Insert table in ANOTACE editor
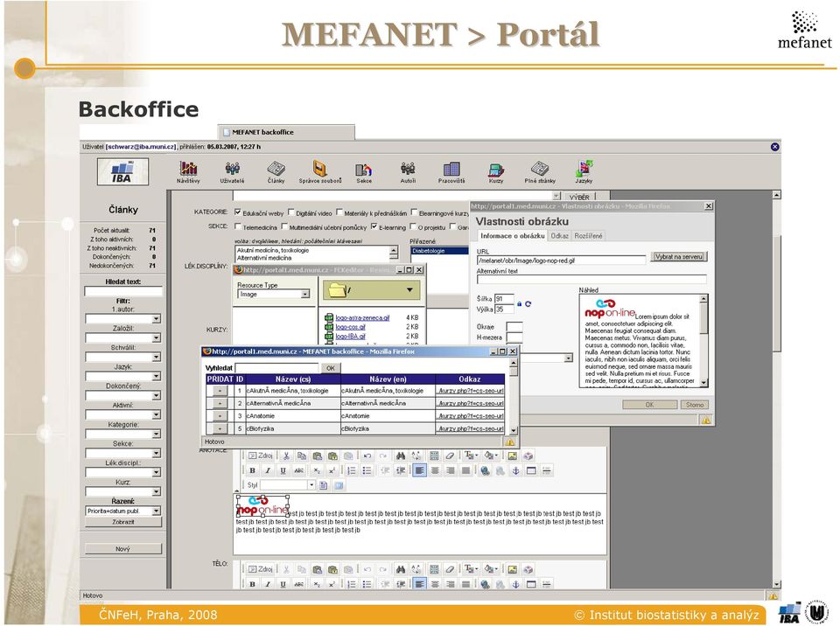 531,470
